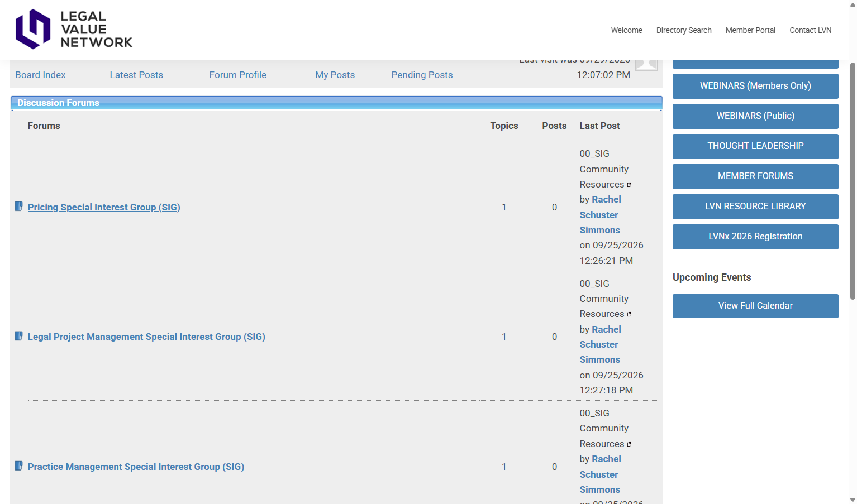Click last post icon in Legal Project Management row
Viewport: 857px width, 504px height.
click(x=629, y=314)
